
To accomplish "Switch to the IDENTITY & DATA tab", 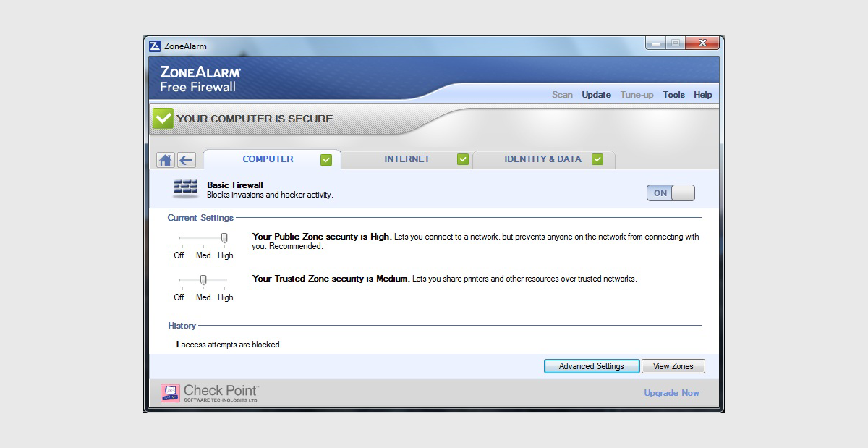I will pyautogui.click(x=543, y=159).
